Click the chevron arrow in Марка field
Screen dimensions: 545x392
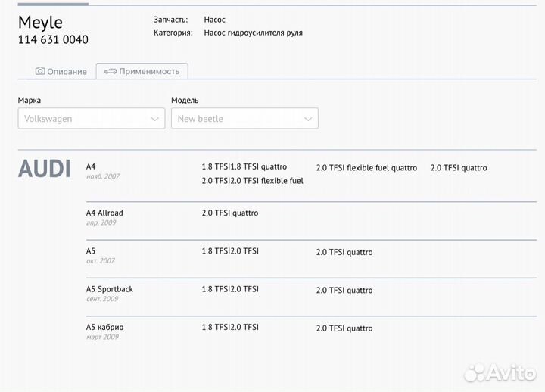tap(154, 119)
